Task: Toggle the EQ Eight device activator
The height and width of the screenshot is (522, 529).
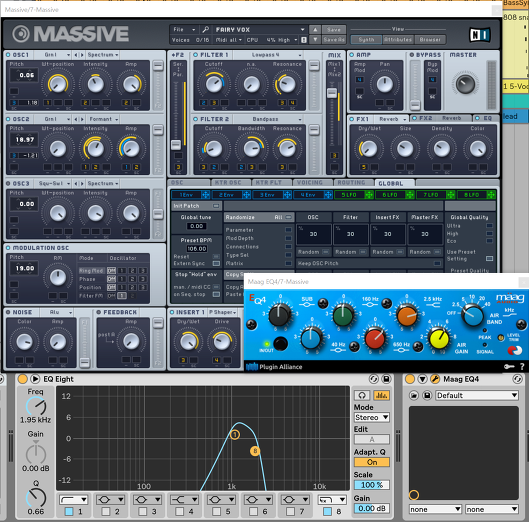Action: click(x=22, y=379)
